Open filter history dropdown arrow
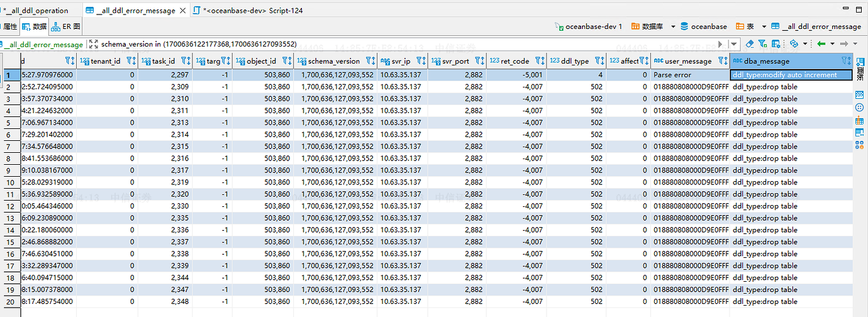Viewport: 868px width, 317px height. point(733,44)
